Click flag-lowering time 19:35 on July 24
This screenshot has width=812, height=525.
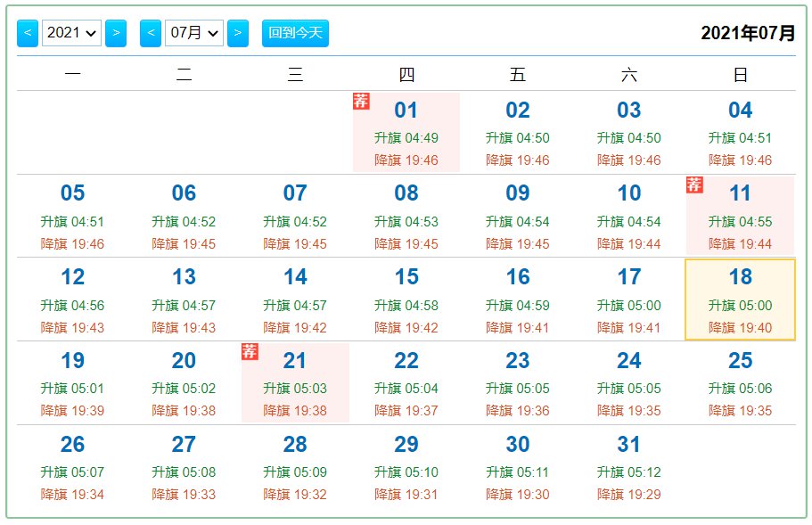[x=628, y=411]
